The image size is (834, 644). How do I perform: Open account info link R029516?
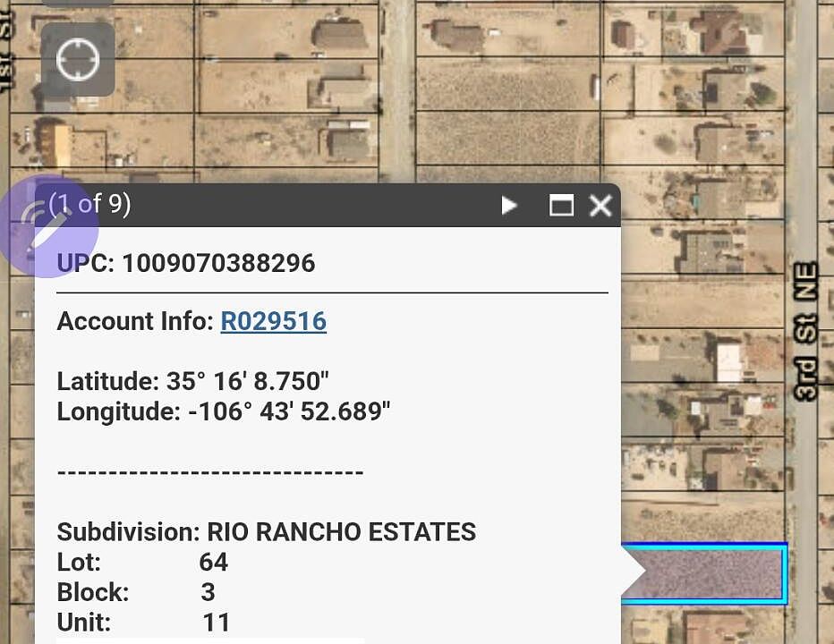click(274, 321)
